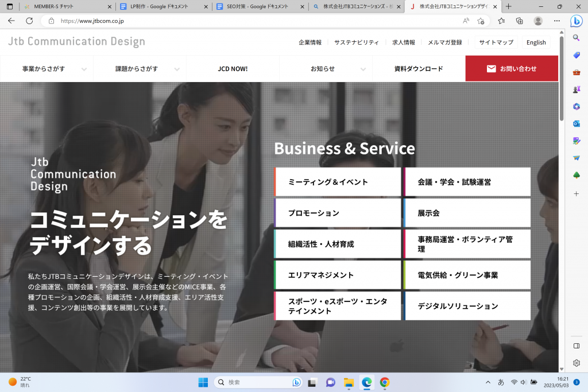588x392 pixels.
Task: Open the Outlook icon in Edge sidebar
Action: click(x=577, y=123)
